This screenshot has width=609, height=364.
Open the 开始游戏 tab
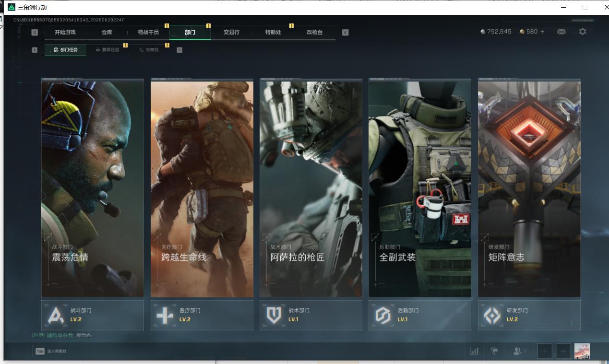[65, 32]
